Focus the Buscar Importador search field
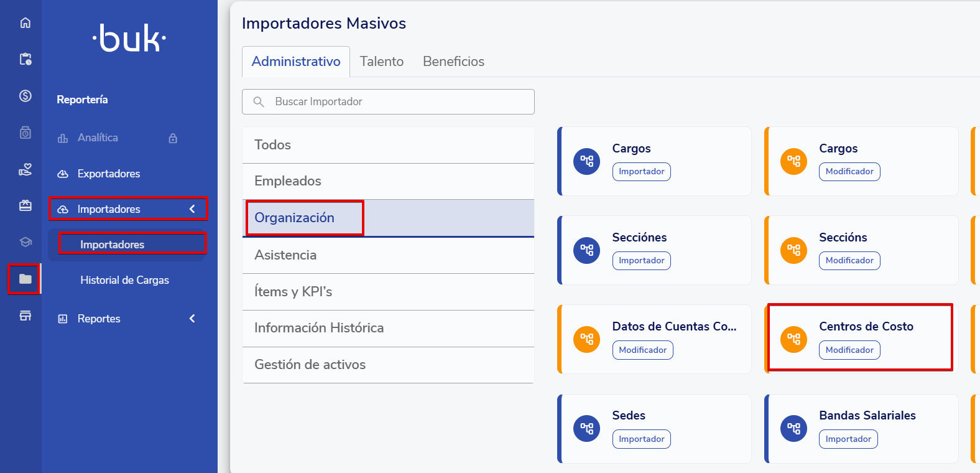 point(398,101)
